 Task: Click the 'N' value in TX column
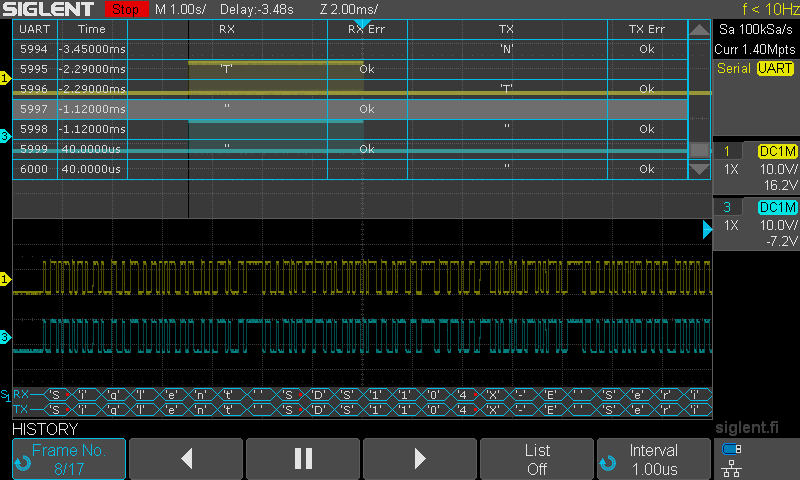(x=507, y=49)
